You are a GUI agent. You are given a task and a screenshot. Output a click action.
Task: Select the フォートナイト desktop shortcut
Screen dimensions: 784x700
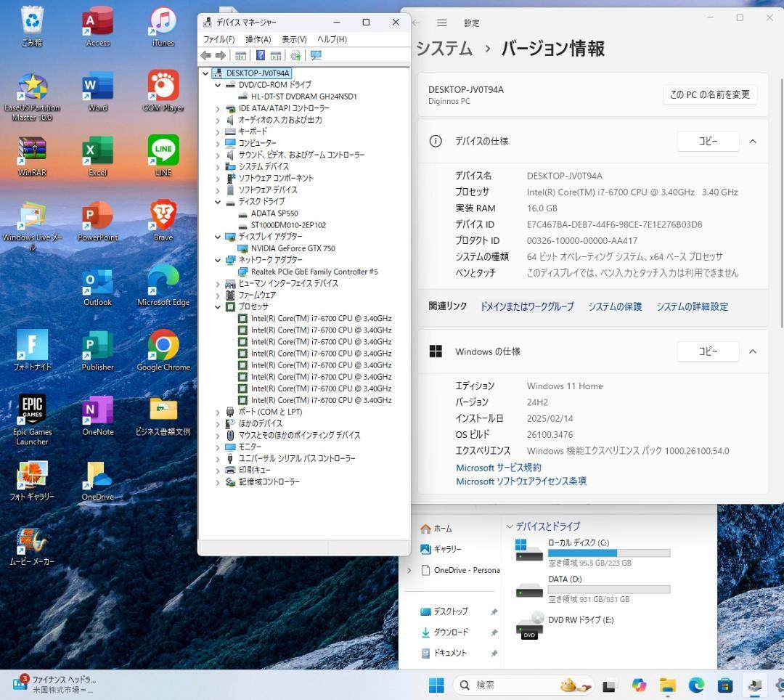pyautogui.click(x=33, y=351)
